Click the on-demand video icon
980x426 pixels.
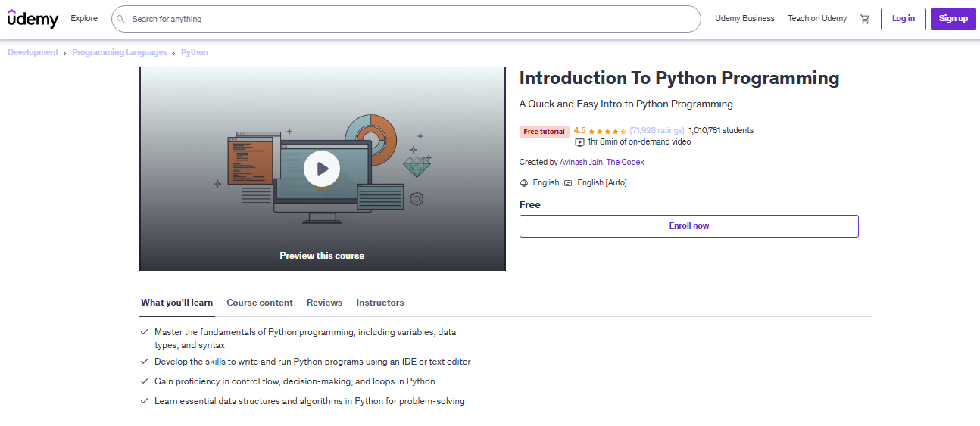pos(579,142)
